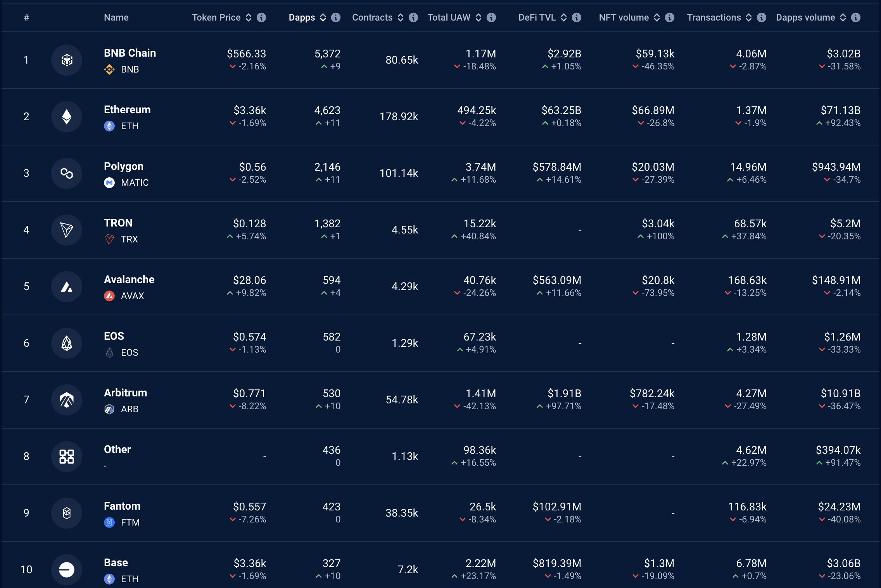Show Contracts column info icon
Image resolution: width=881 pixels, height=588 pixels.
pyautogui.click(x=413, y=17)
